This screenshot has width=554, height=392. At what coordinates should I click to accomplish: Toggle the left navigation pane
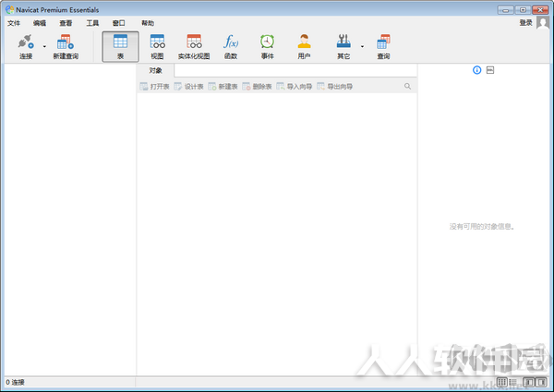click(528, 382)
